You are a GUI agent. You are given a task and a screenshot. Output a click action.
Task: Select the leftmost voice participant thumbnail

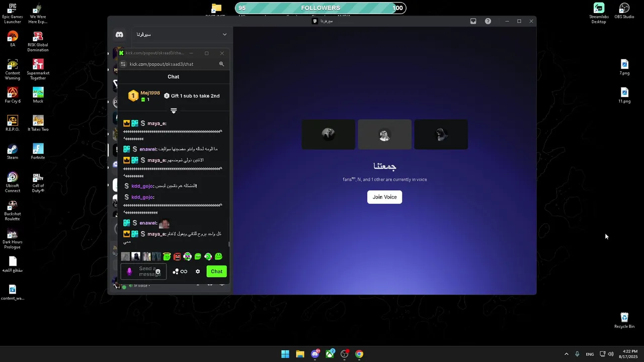[x=328, y=134]
